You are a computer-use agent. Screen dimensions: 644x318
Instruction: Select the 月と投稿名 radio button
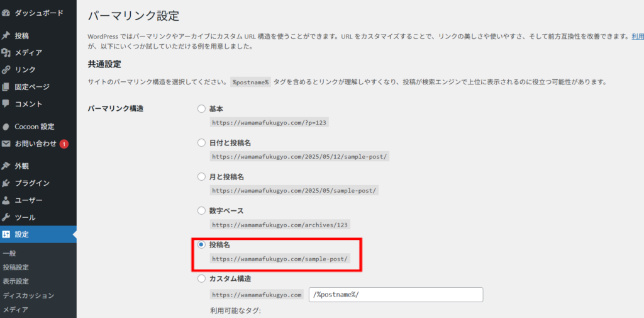(201, 177)
